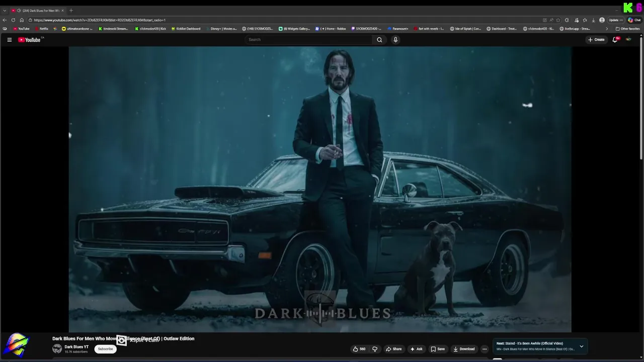This screenshot has width=644, height=362.
Task: Click the browser home icon
Action: point(22,20)
